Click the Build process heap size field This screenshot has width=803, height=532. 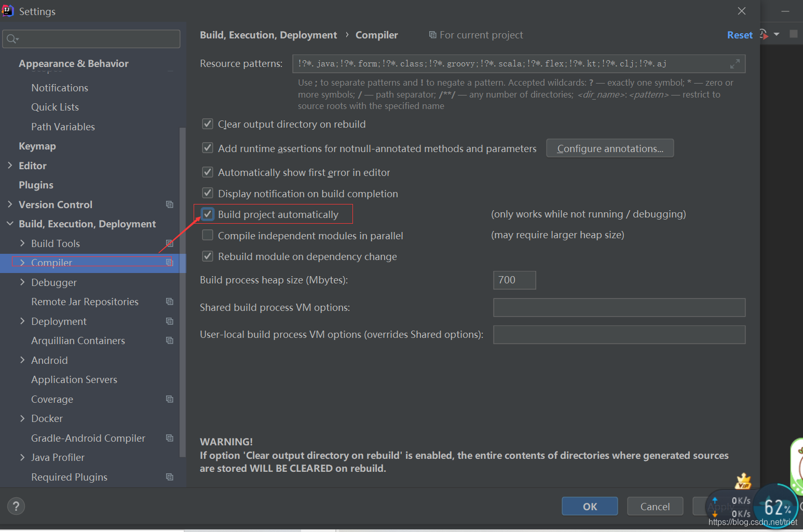514,280
